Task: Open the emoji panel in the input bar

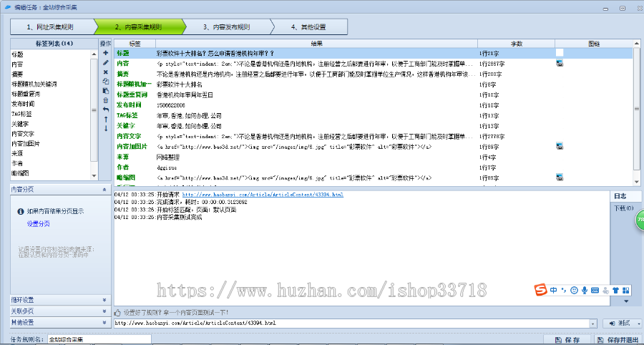Action: [x=574, y=291]
